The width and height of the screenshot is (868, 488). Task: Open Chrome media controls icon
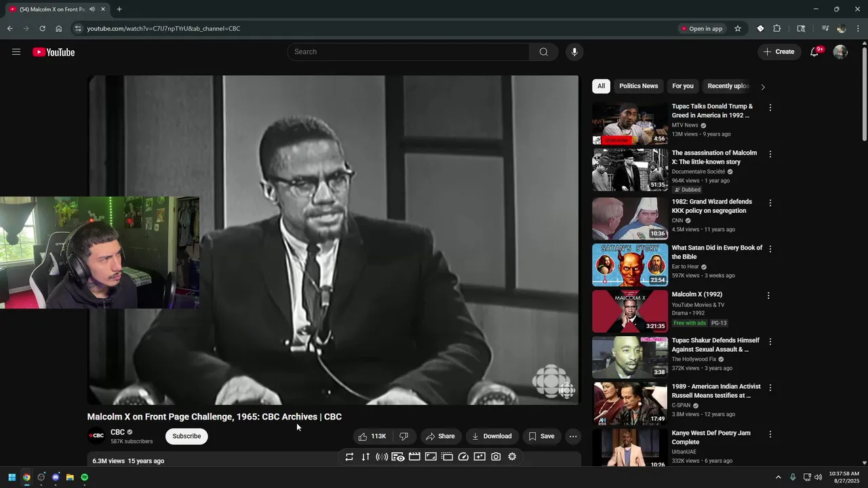click(825, 28)
